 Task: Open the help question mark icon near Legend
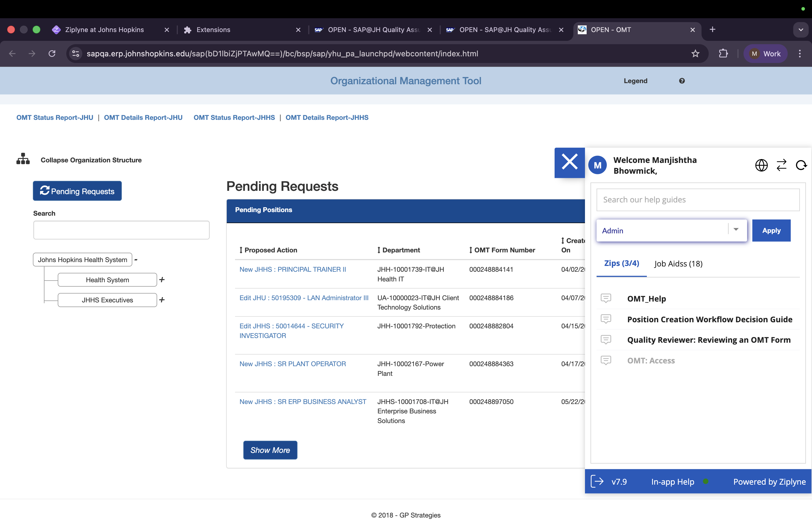point(682,81)
